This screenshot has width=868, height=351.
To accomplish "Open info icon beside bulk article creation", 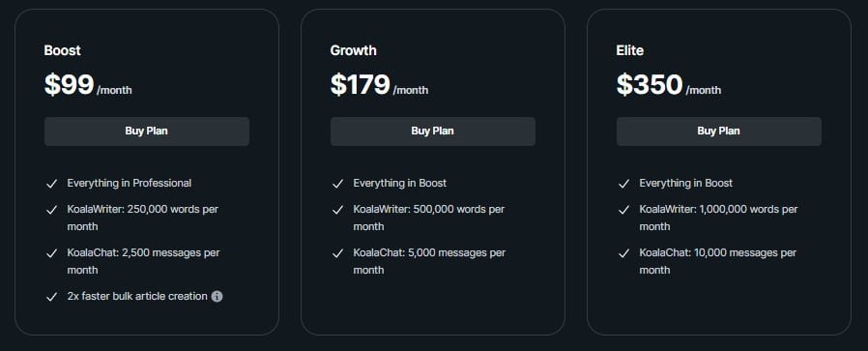I will coord(217,296).
